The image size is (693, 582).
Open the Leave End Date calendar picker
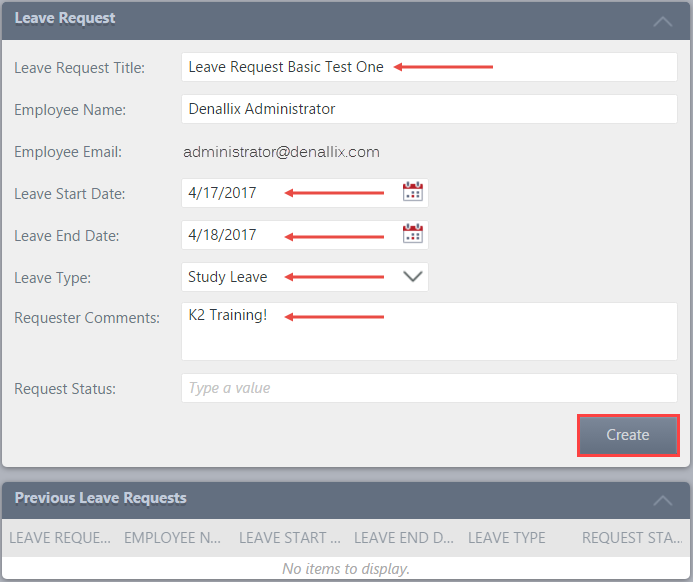click(413, 234)
